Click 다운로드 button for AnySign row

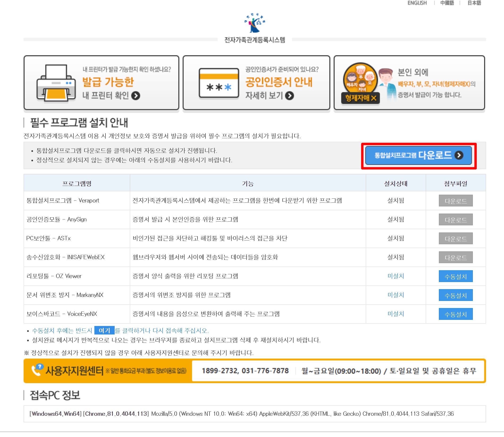[x=455, y=219]
